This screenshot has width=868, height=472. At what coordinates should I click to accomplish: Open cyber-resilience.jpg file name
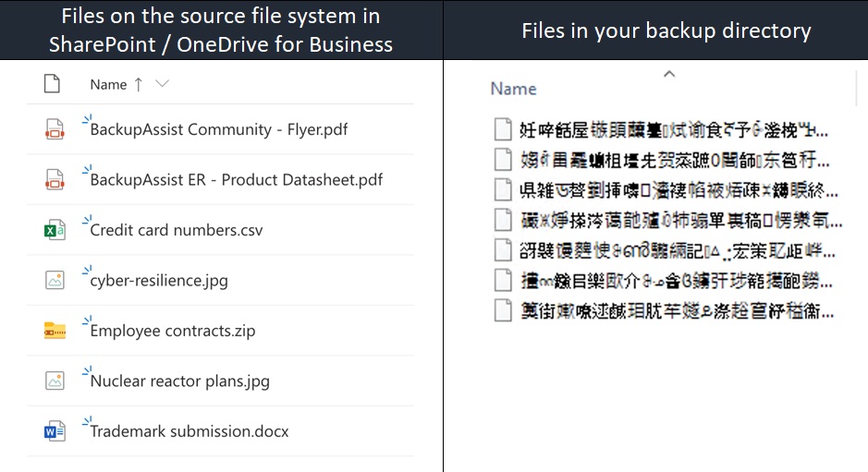(x=159, y=281)
